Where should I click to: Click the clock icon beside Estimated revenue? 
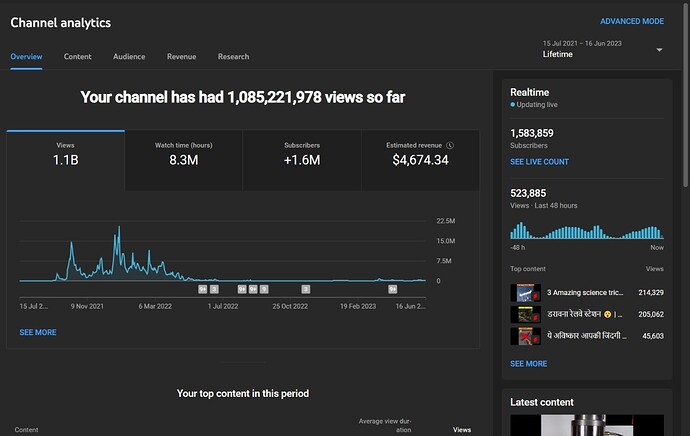point(450,145)
